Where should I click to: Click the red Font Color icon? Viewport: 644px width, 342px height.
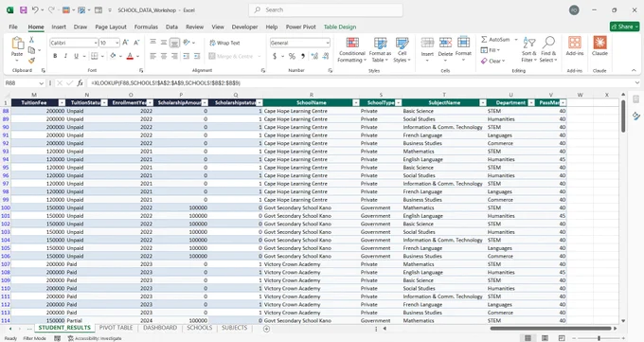[130, 56]
